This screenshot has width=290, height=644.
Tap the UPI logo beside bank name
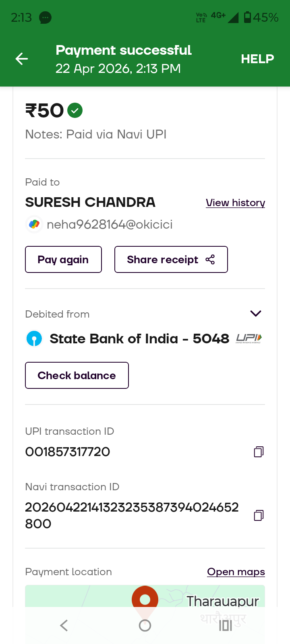[249, 339]
